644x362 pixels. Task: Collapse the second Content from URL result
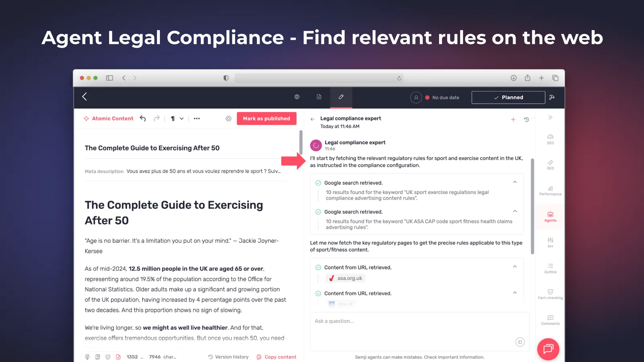point(515,293)
